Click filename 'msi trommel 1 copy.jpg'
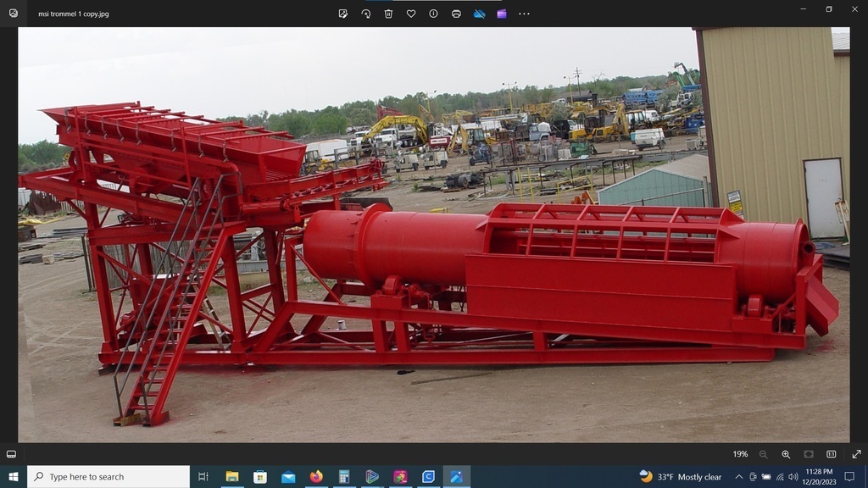 click(74, 14)
